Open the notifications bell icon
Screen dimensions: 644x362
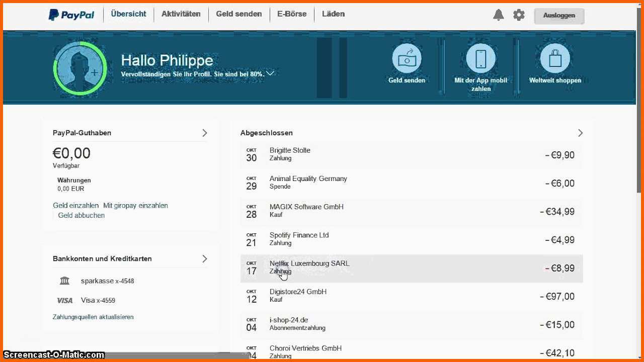[x=498, y=15]
